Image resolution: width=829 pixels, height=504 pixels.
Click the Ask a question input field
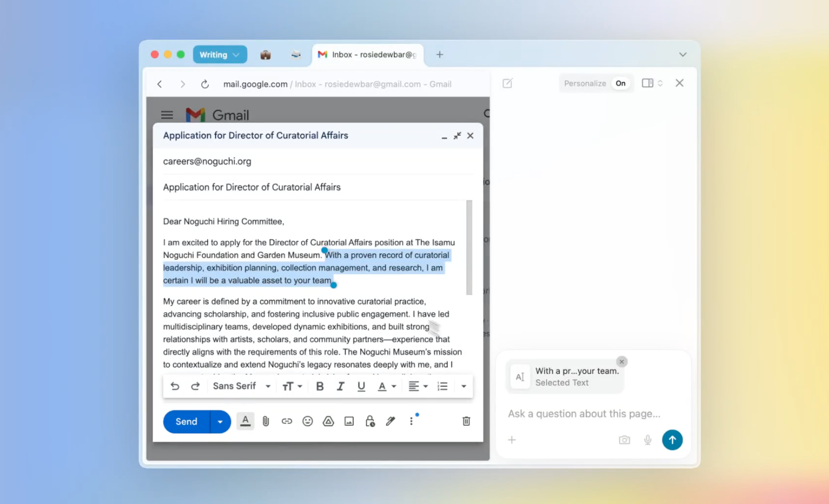pyautogui.click(x=584, y=414)
